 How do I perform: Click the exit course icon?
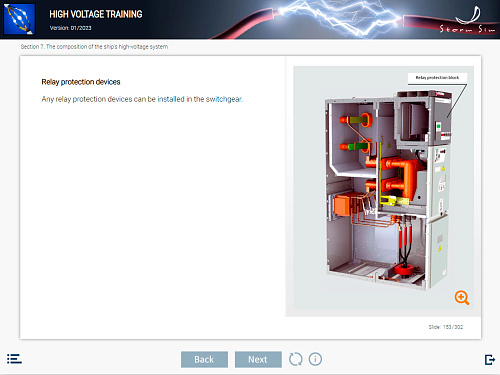489,360
